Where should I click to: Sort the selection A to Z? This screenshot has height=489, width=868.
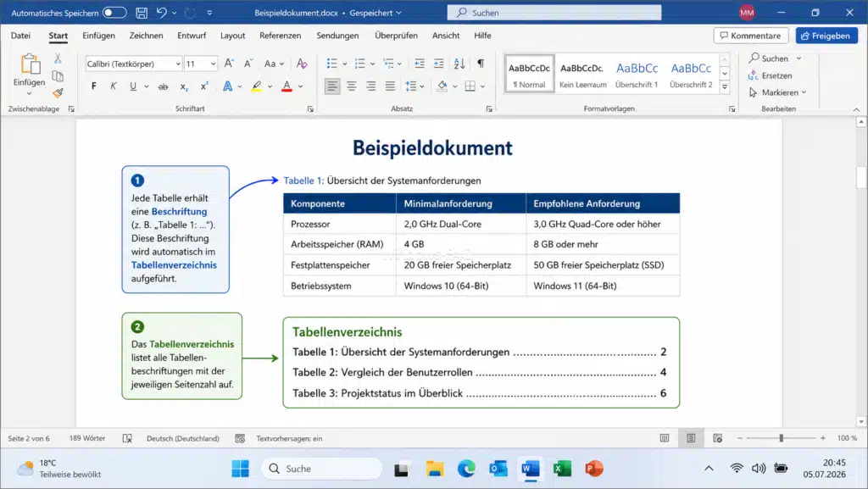click(459, 64)
